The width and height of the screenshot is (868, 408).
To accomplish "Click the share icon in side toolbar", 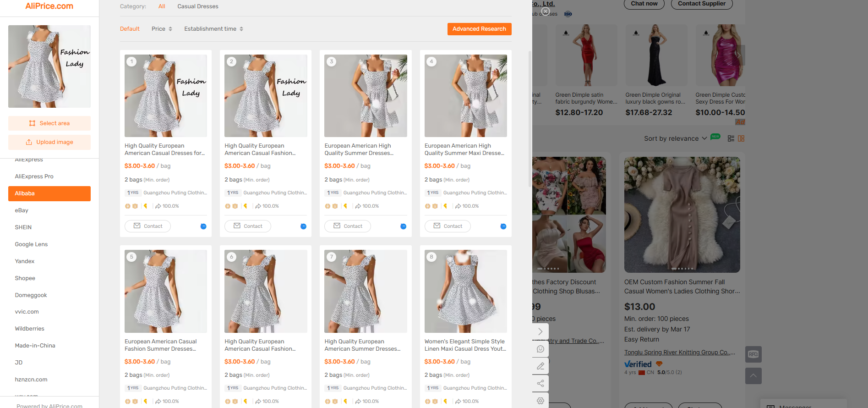I will 540,383.
